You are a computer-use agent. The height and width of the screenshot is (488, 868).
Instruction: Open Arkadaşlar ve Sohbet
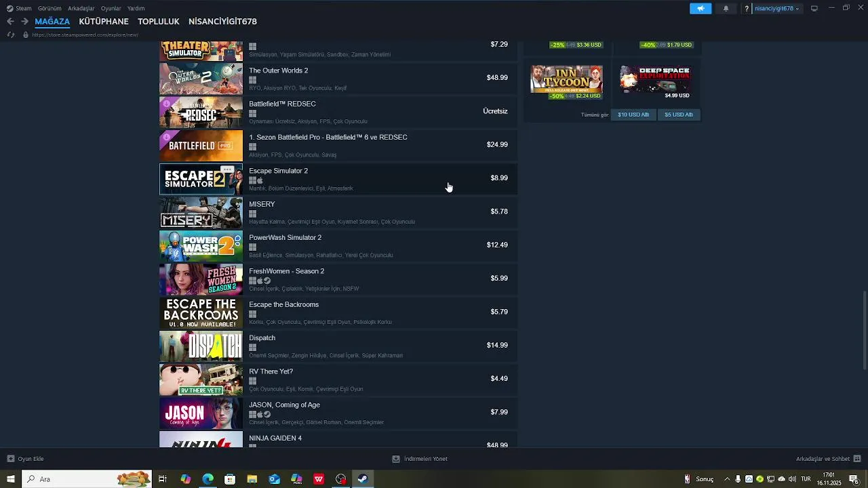click(828, 459)
